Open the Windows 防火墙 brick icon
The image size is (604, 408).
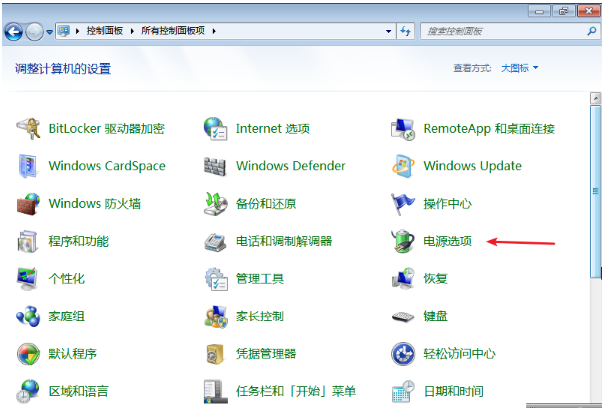[28, 204]
